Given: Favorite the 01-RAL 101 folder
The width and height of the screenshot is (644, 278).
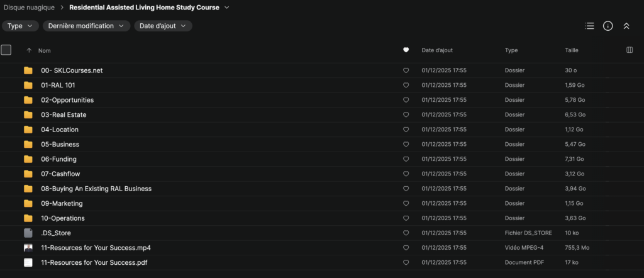Looking at the screenshot, I should tap(406, 86).
